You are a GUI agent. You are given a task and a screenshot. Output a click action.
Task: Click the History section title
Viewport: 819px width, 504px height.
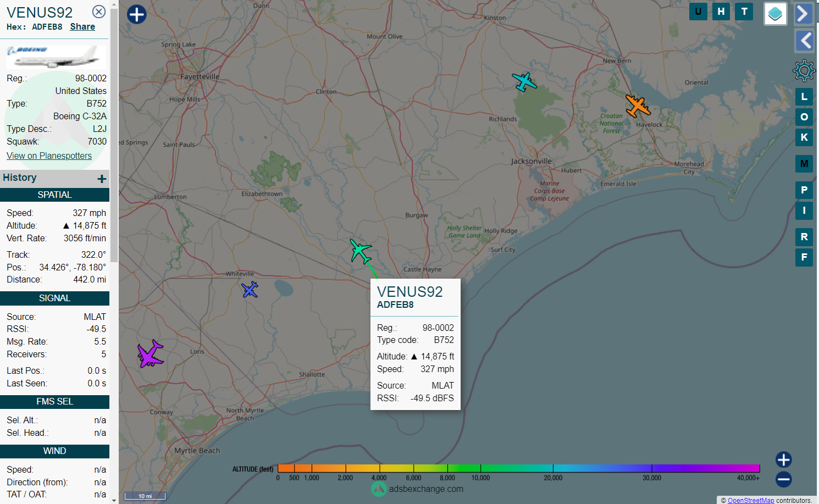pos(20,178)
